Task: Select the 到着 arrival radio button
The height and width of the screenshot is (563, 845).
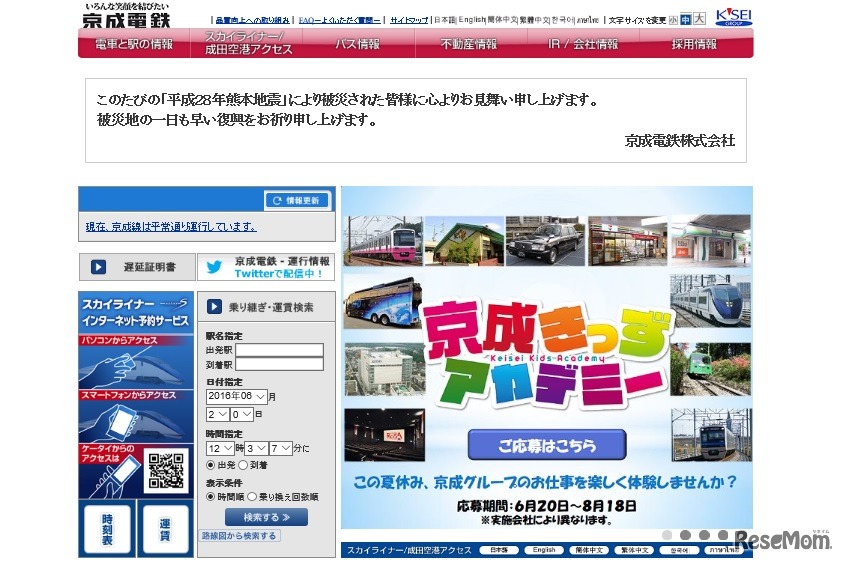Action: 243,465
